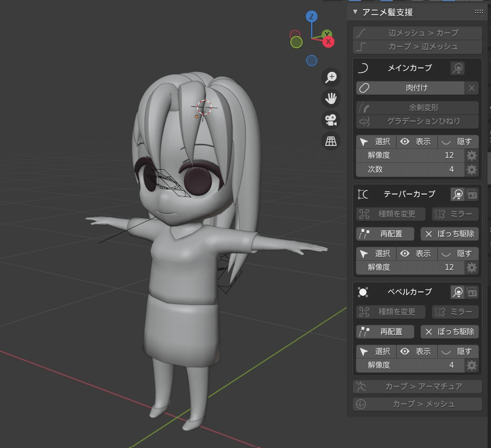Viewport: 491px width, 448px height.
Task: Click the メインカーブ curve icon
Action: click(x=363, y=68)
